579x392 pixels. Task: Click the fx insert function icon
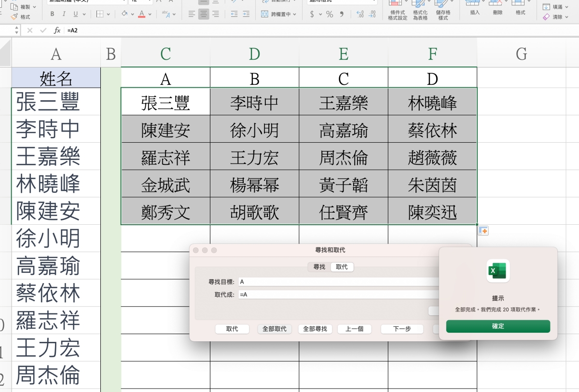pyautogui.click(x=57, y=30)
